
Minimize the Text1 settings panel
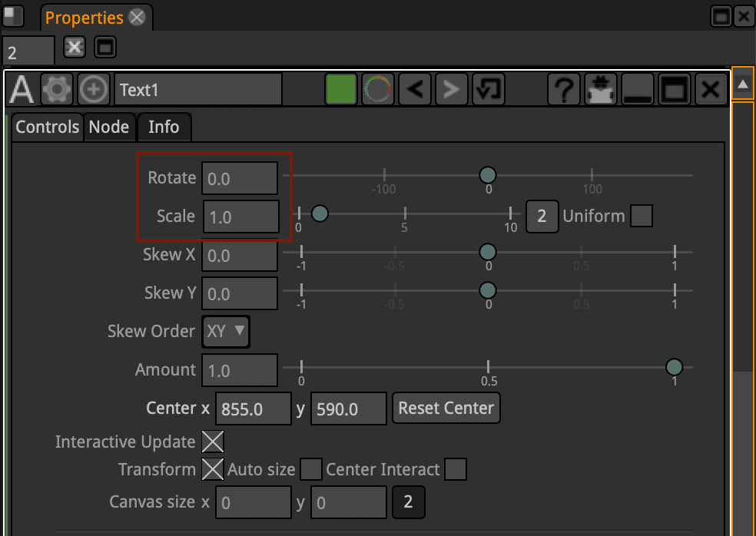[638, 89]
